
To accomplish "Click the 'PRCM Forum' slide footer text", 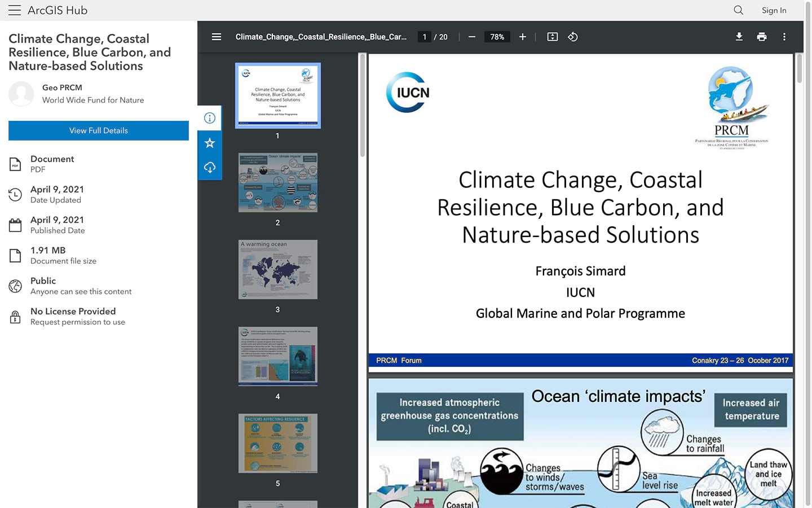I will (x=399, y=361).
